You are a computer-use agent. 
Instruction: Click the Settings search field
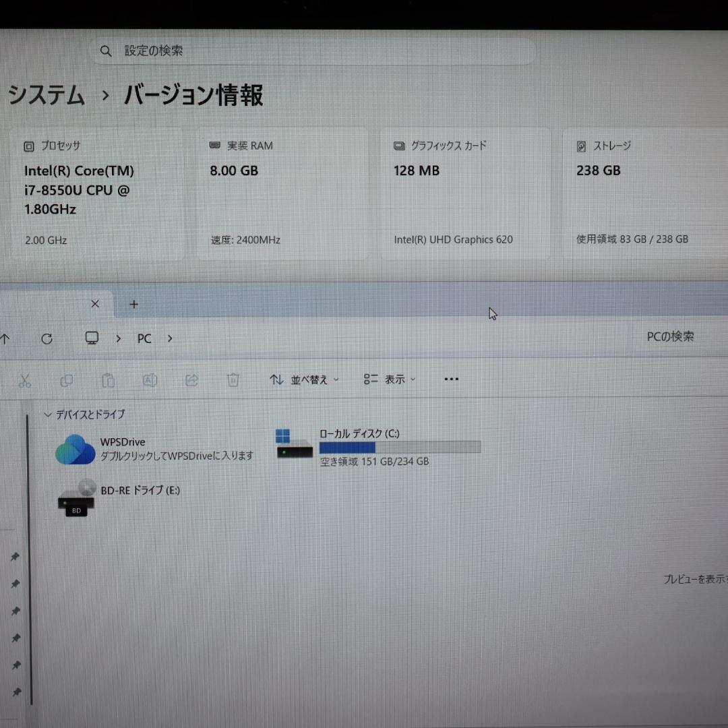point(313,51)
